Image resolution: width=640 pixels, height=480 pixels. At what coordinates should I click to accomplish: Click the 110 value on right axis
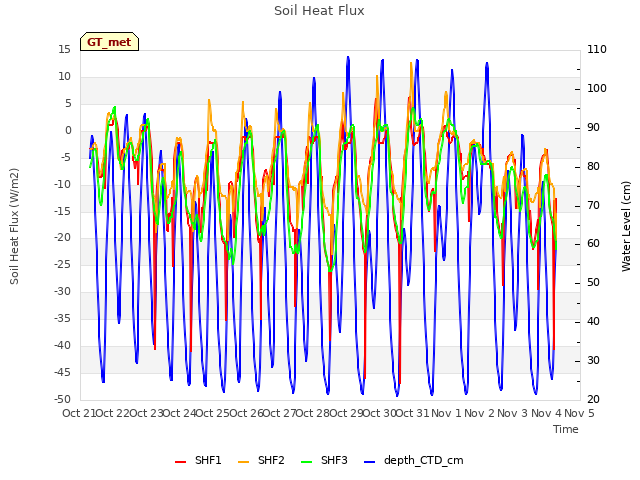597,49
